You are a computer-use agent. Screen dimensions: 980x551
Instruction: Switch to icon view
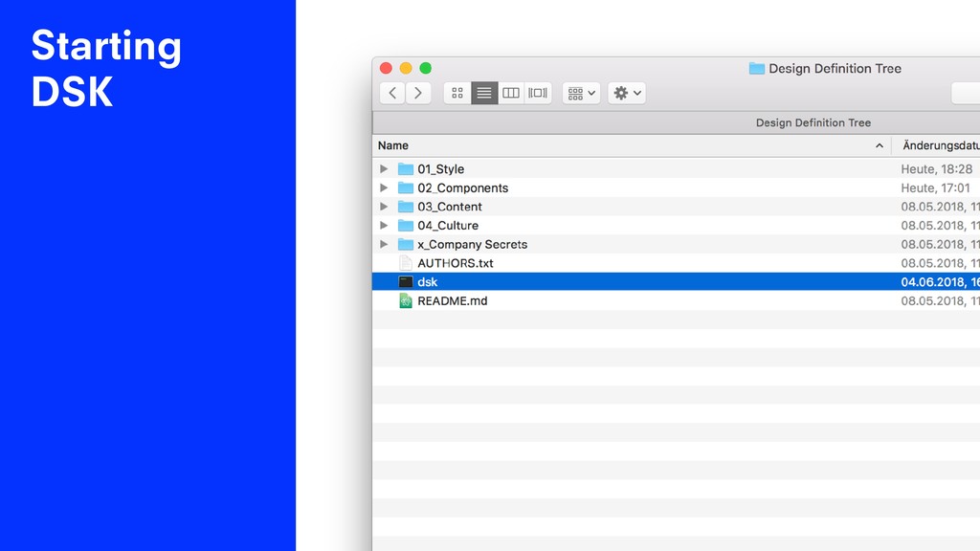[457, 93]
